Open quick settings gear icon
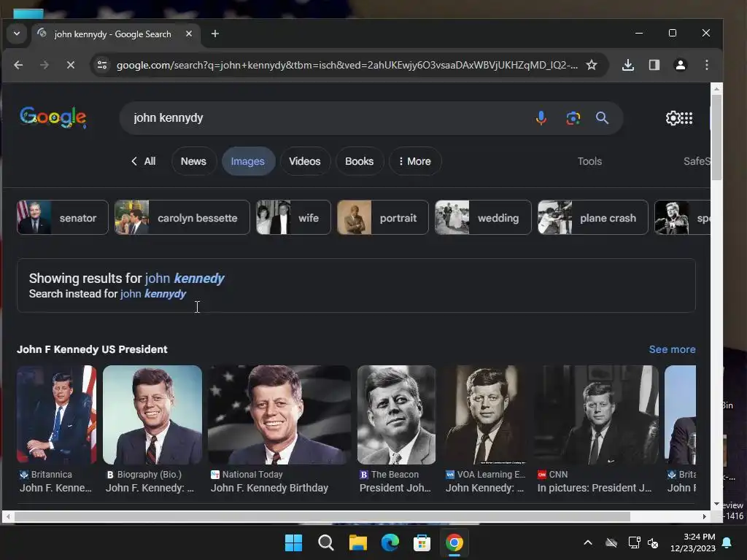Image resolution: width=747 pixels, height=560 pixels. tap(672, 117)
